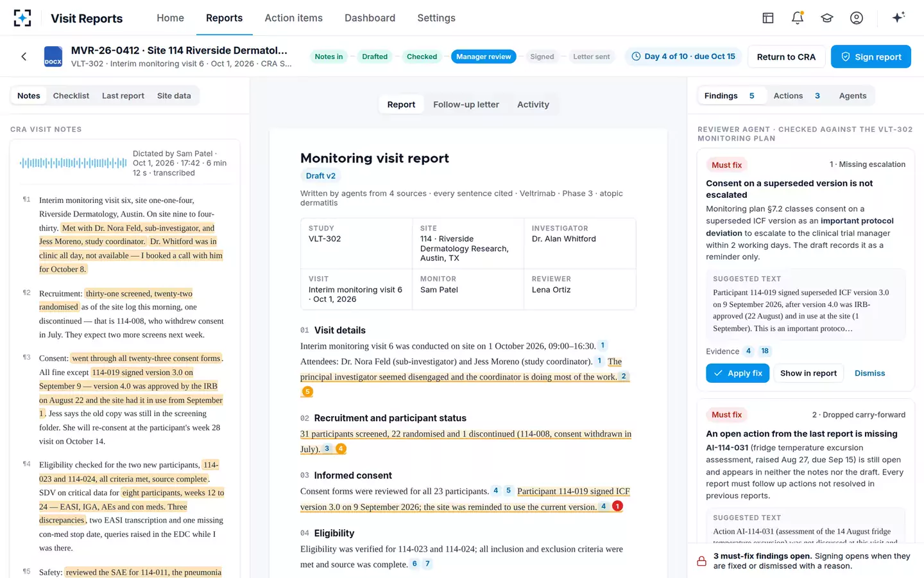Screen dimensions: 924x578
Task: Click the orange finding marker 4 under Recruitment
Action: click(341, 449)
